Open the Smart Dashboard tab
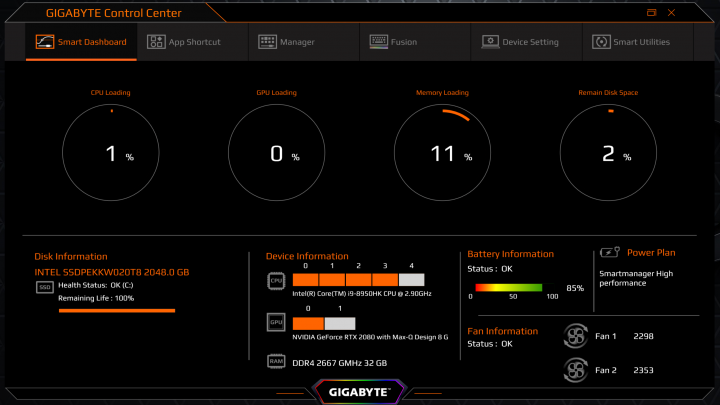Screen dimensions: 720x405 click(x=81, y=42)
